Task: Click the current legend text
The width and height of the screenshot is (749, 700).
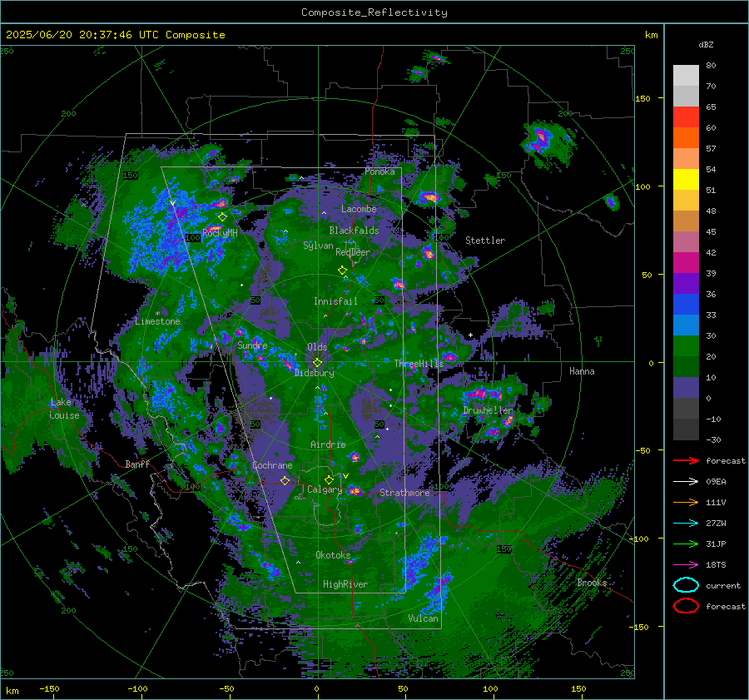Action: 722,585
